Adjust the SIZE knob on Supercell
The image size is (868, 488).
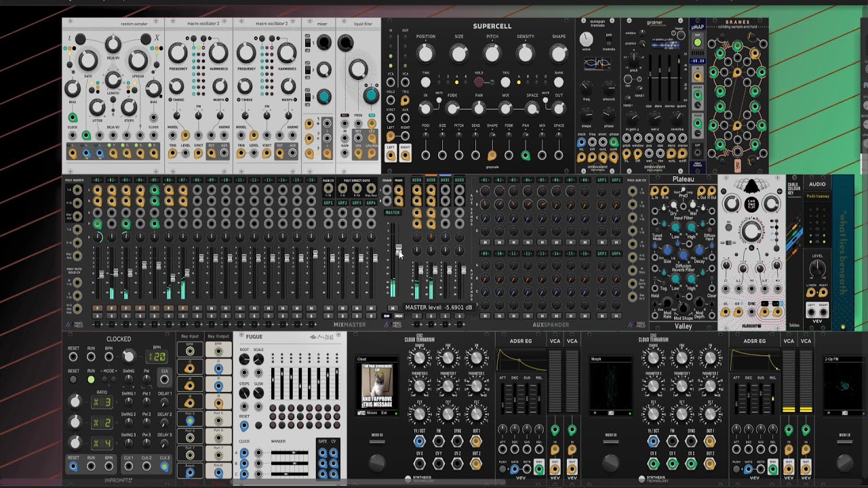459,54
